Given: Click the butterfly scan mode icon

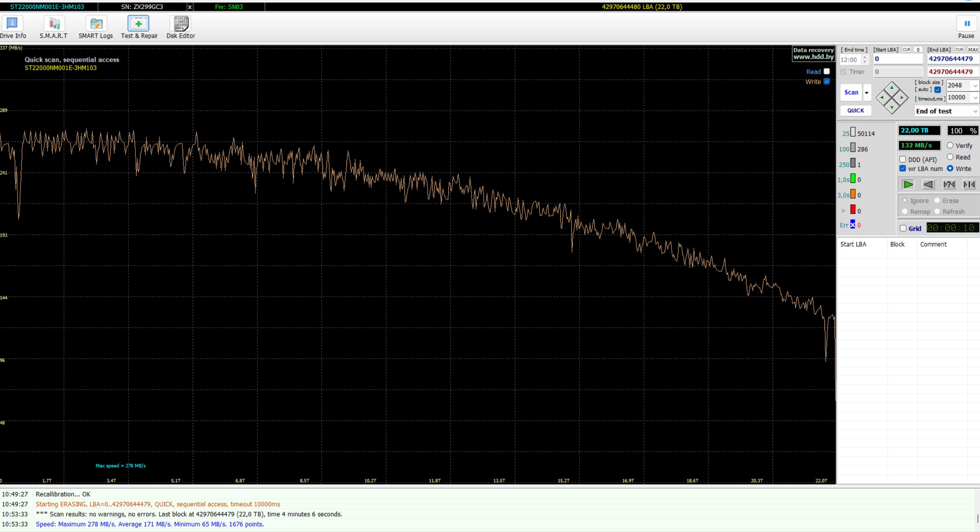Looking at the screenshot, I should (949, 184).
